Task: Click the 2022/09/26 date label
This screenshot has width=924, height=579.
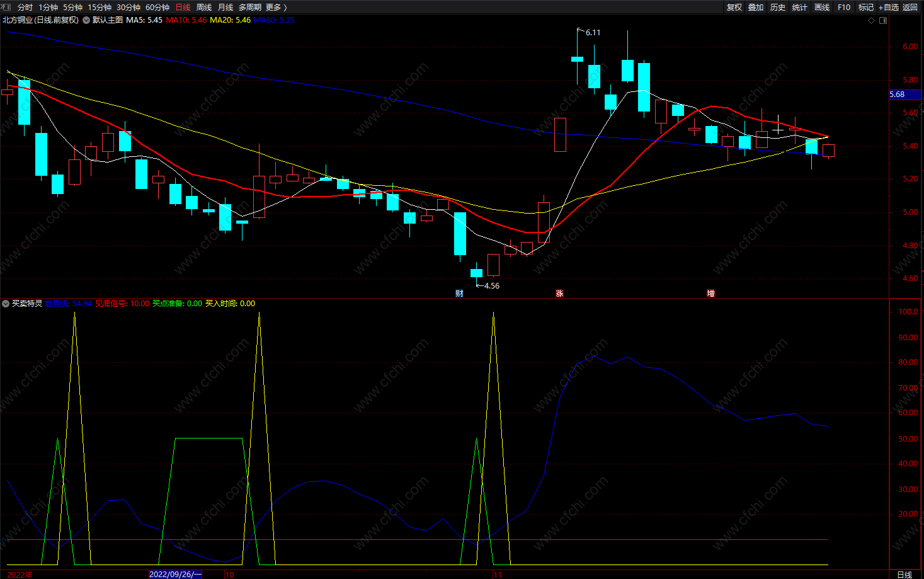Action: pos(175,575)
